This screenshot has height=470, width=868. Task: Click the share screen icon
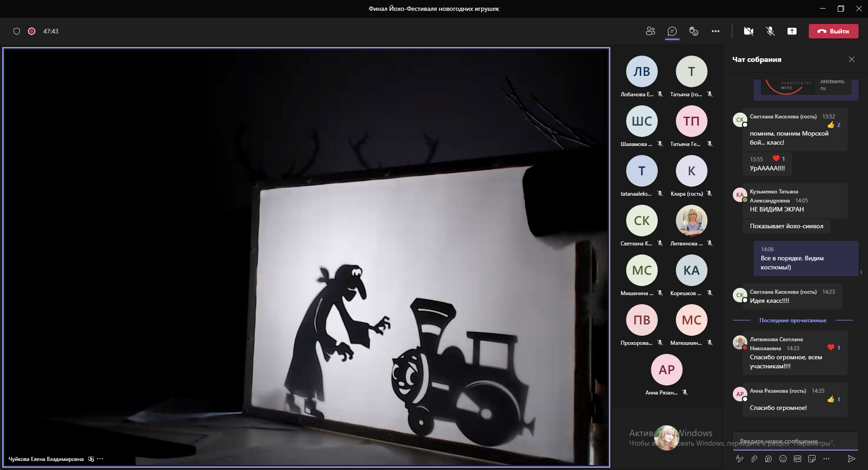[792, 31]
